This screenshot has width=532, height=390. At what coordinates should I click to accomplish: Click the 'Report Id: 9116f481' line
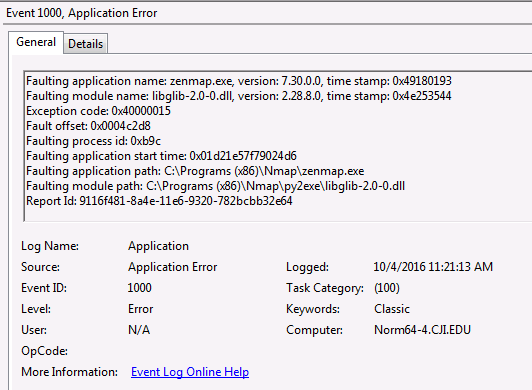pos(159,201)
